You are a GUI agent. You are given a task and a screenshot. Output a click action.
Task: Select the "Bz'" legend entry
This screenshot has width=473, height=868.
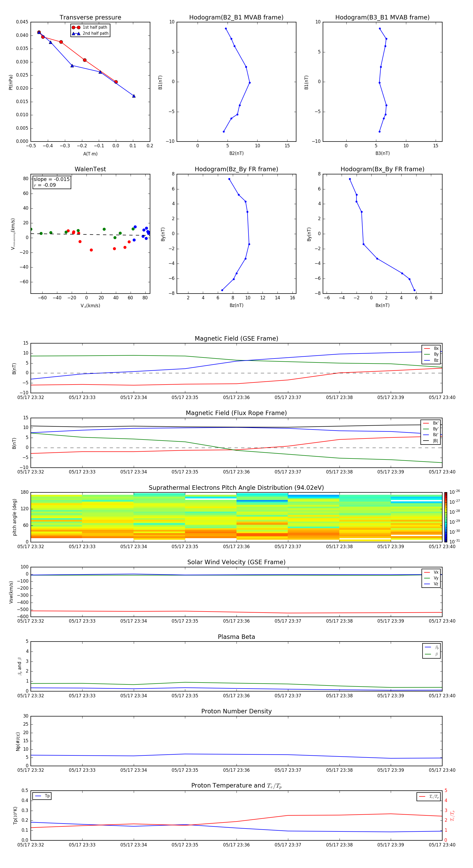click(x=431, y=435)
